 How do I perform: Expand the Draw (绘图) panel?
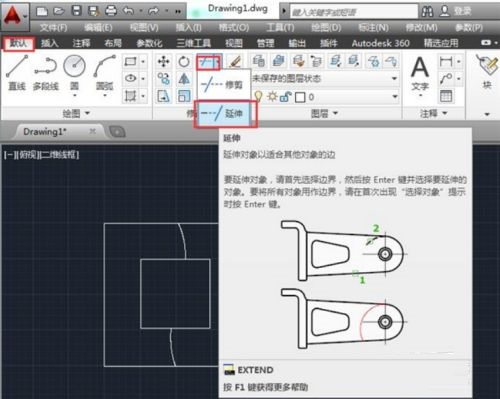click(x=76, y=114)
